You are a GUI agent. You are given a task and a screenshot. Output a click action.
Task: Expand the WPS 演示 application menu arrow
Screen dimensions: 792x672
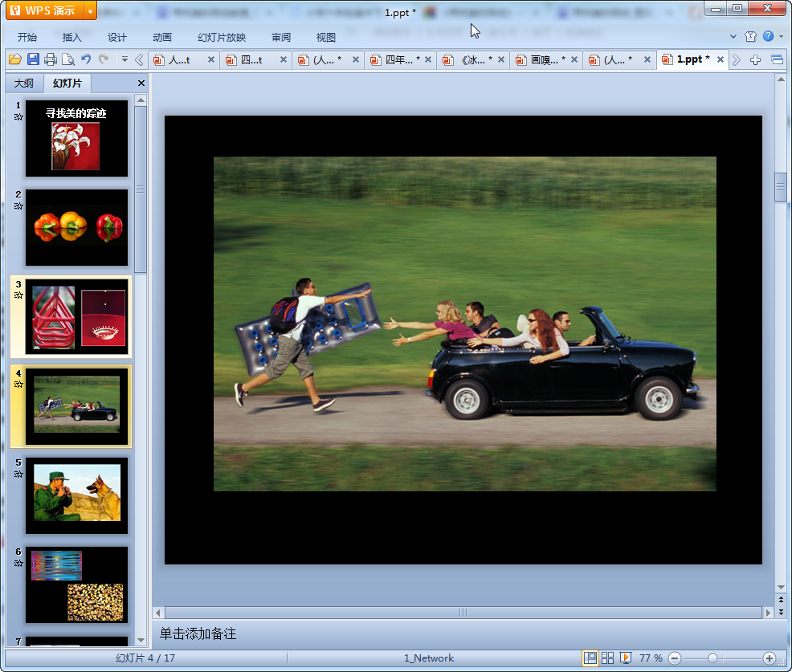pyautogui.click(x=90, y=11)
